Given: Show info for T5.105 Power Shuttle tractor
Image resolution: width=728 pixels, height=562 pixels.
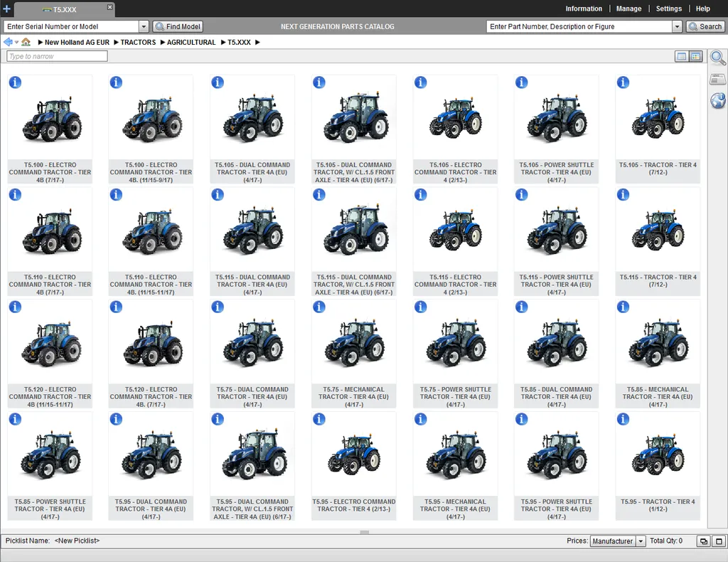Looking at the screenshot, I should (x=521, y=83).
